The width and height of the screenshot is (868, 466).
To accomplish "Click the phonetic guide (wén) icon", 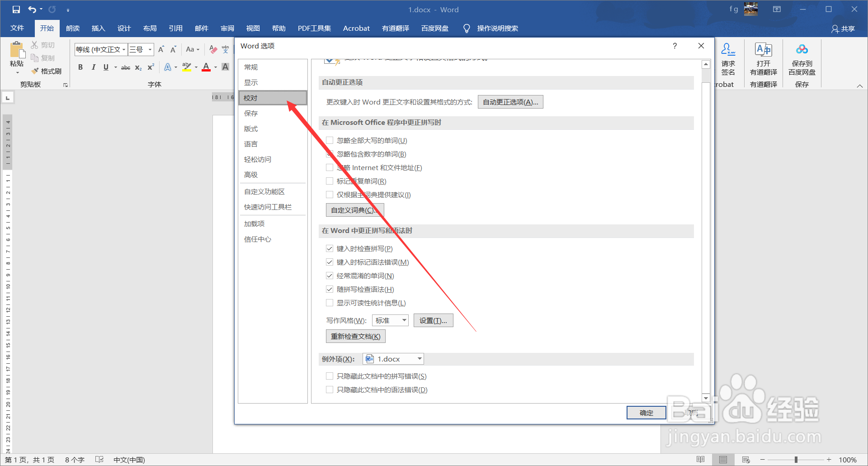I will pos(226,49).
